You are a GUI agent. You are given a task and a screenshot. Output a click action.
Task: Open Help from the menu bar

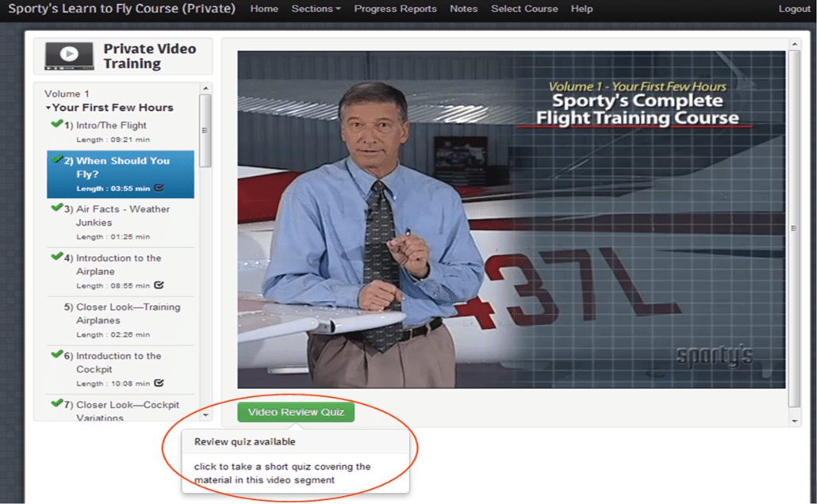(581, 9)
